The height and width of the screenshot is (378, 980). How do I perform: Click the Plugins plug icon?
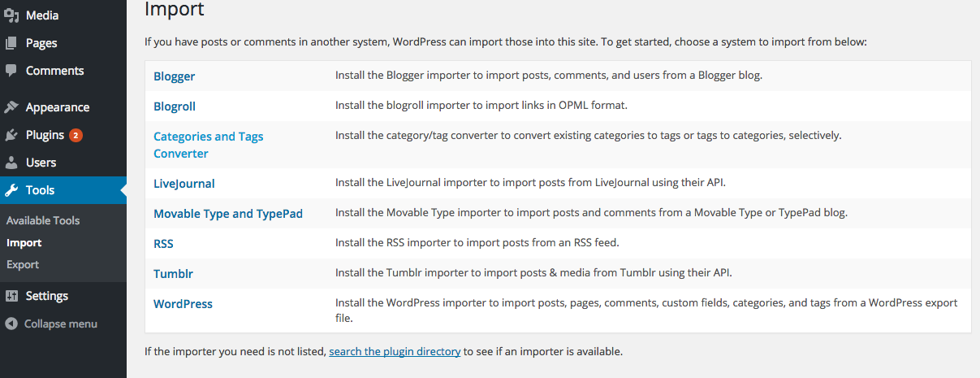(x=11, y=135)
